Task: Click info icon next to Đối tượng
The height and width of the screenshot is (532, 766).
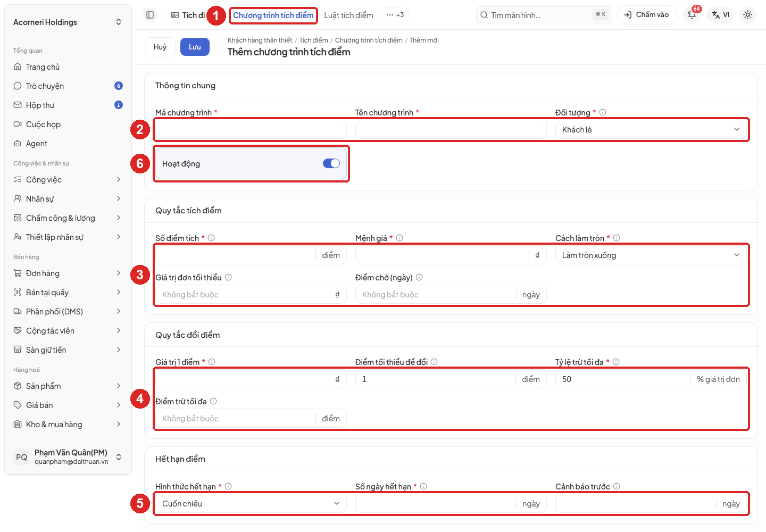Action: coord(603,112)
